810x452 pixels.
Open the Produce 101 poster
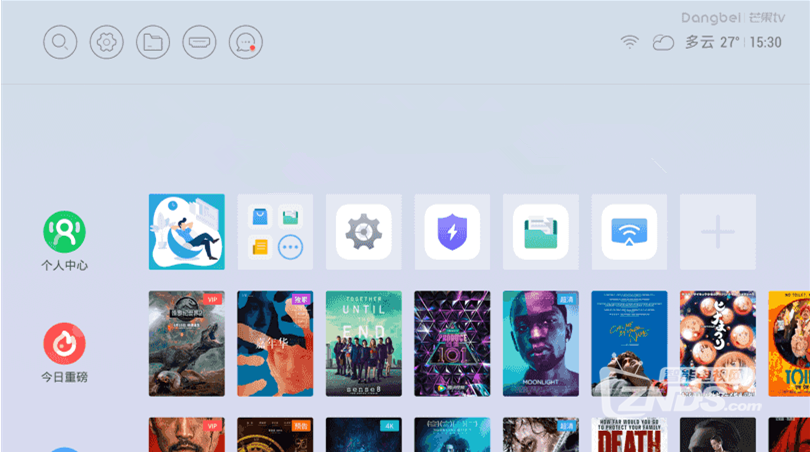(x=452, y=344)
